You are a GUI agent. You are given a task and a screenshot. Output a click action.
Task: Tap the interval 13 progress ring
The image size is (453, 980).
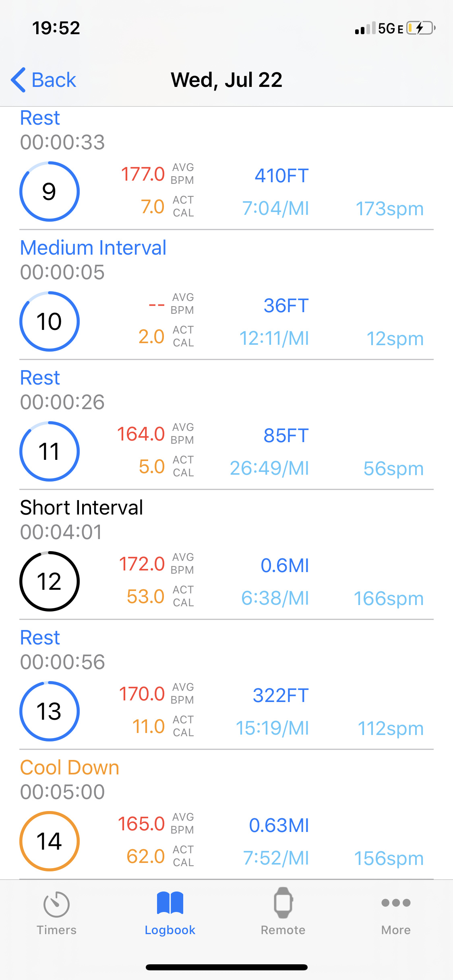(x=50, y=711)
